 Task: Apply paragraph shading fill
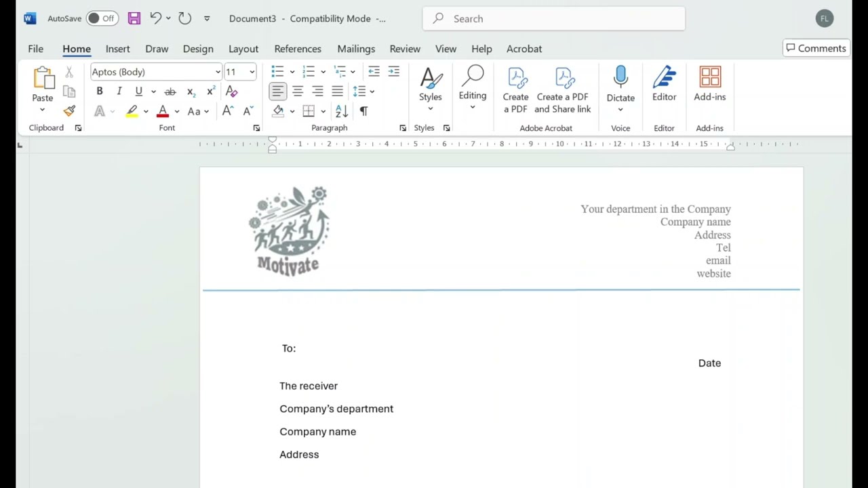pos(278,111)
